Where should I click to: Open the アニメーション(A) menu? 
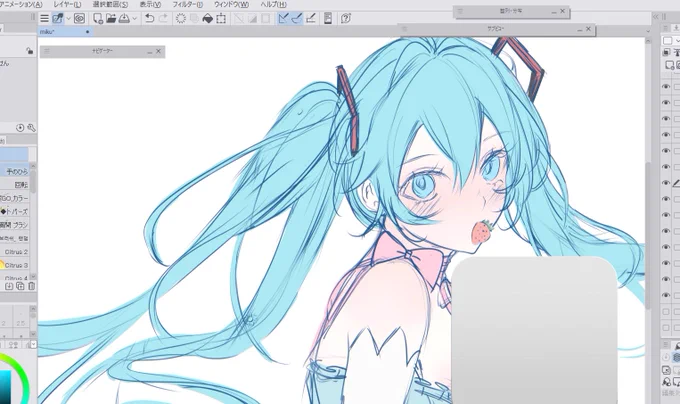21,4
